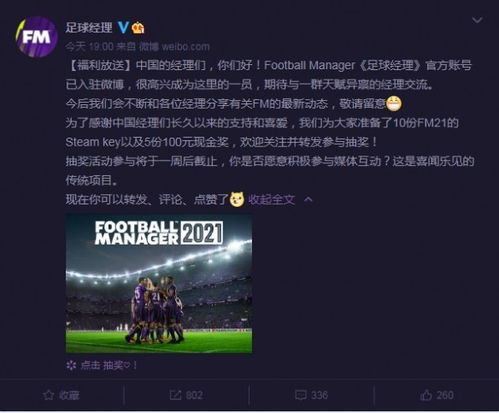Click the 260 likes count

coord(445,395)
